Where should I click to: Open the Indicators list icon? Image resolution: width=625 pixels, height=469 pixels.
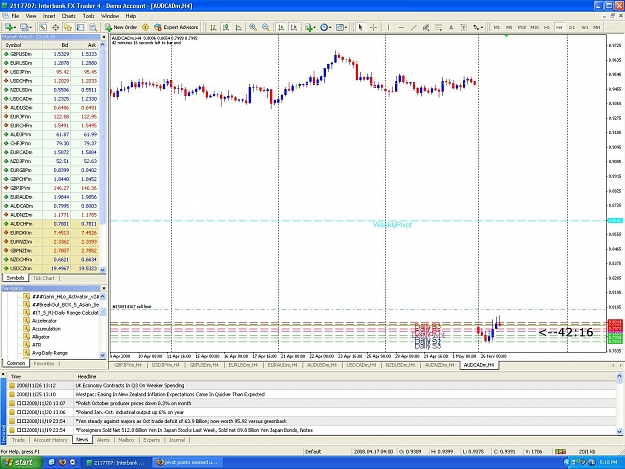tap(310, 27)
